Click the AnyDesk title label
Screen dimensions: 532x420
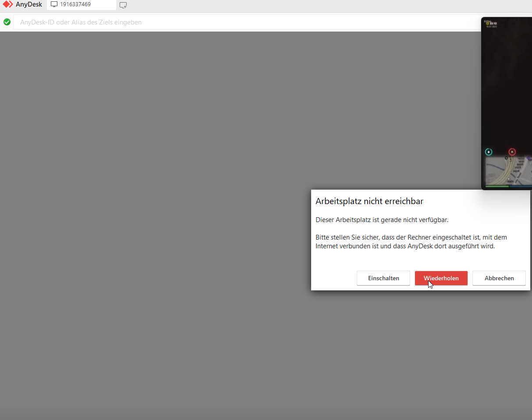[29, 4]
